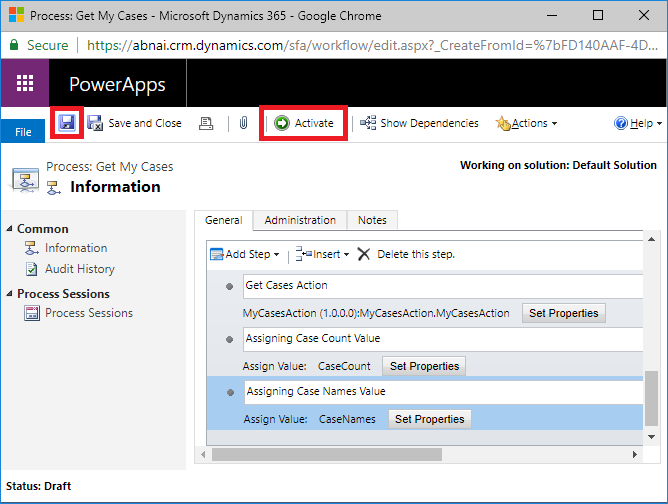
Task: Switch to the Administration tab
Action: click(300, 220)
